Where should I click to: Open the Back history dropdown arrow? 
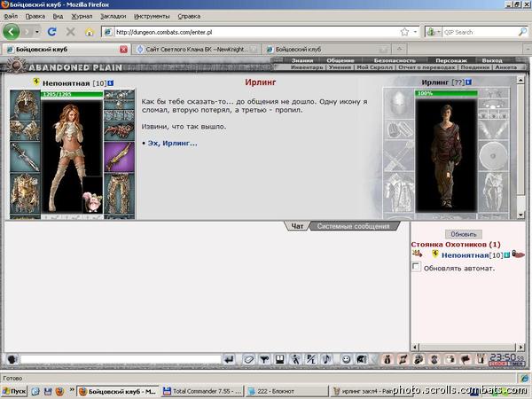pyautogui.click(x=37, y=32)
